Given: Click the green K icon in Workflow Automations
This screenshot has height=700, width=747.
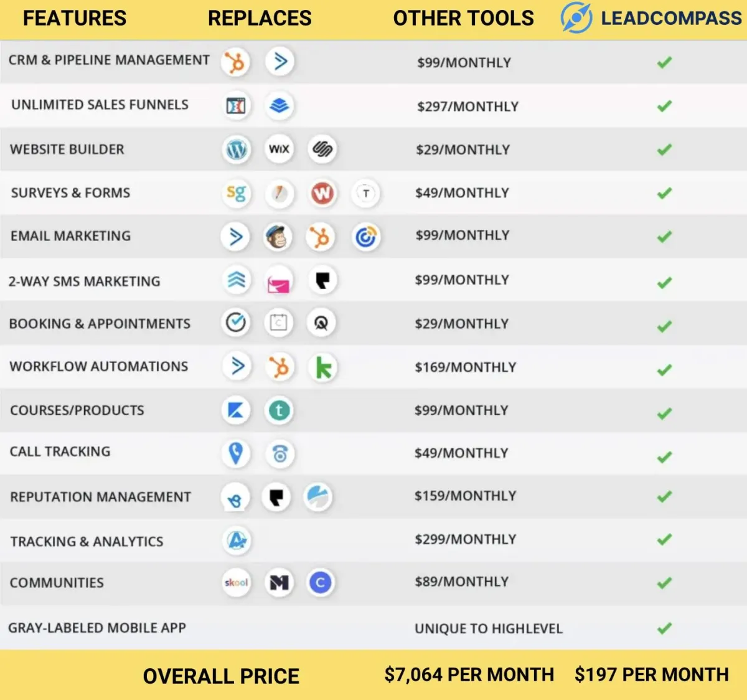Looking at the screenshot, I should coord(323,367).
